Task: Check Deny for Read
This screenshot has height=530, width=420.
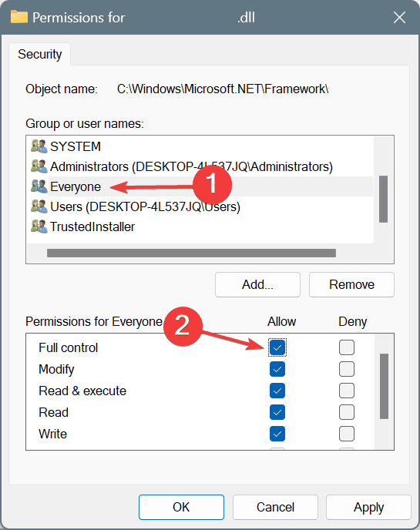Action: [347, 412]
